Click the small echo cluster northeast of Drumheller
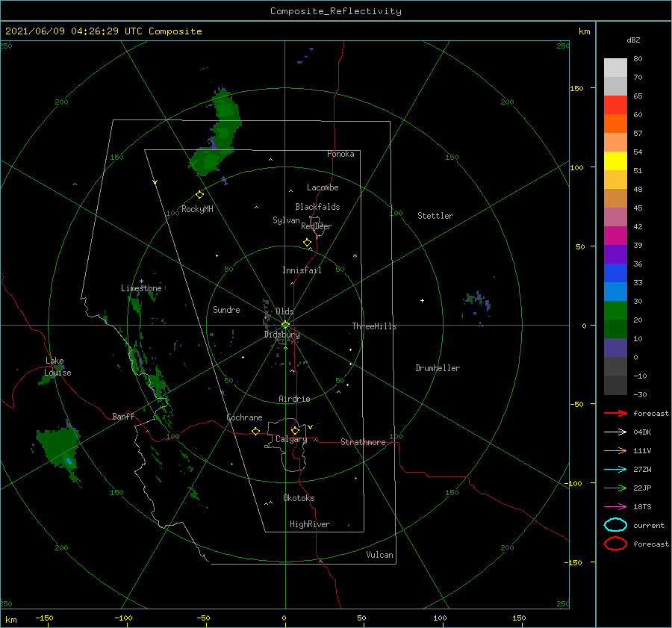672x628 pixels. [476, 304]
